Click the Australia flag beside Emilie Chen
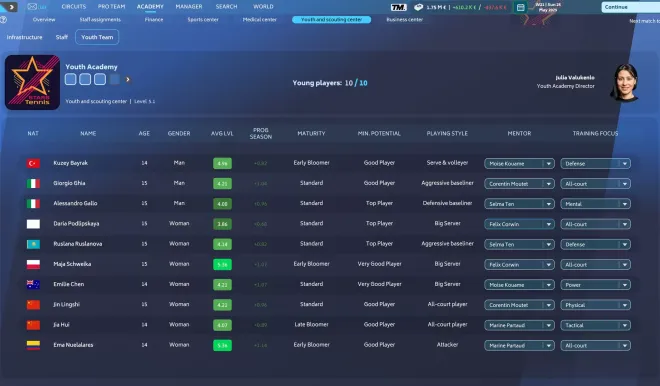The image size is (660, 386). tap(33, 285)
